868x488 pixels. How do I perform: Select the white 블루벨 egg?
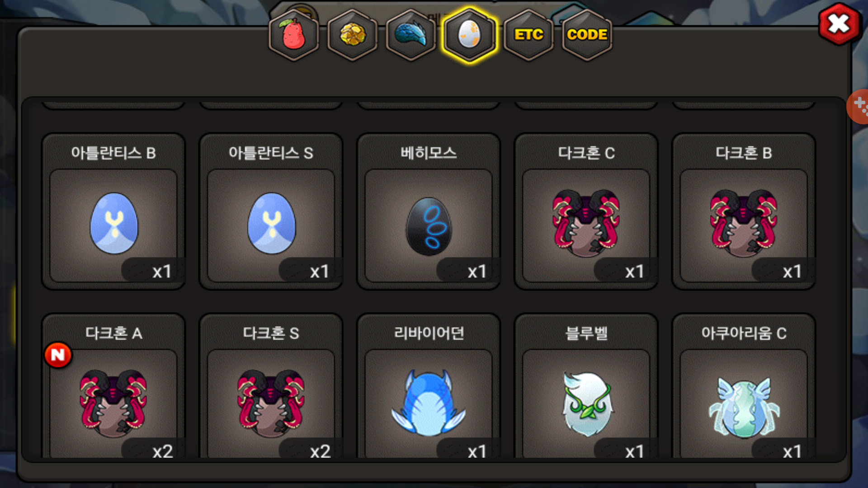click(586, 387)
